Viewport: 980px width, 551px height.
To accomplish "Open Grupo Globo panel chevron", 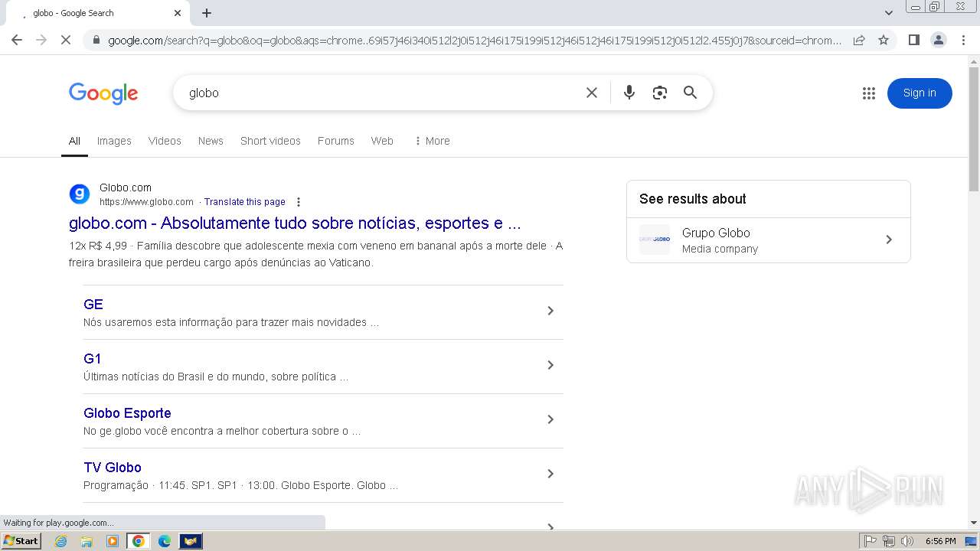I will [x=889, y=240].
